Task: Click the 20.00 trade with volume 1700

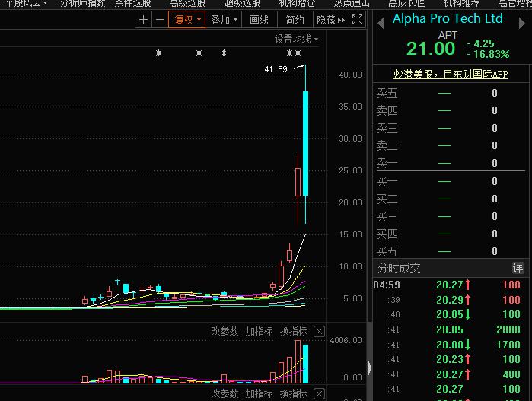Action: coord(451,345)
